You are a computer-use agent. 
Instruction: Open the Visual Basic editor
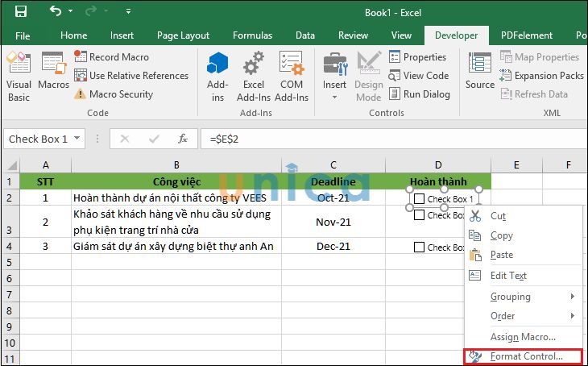pyautogui.click(x=19, y=77)
